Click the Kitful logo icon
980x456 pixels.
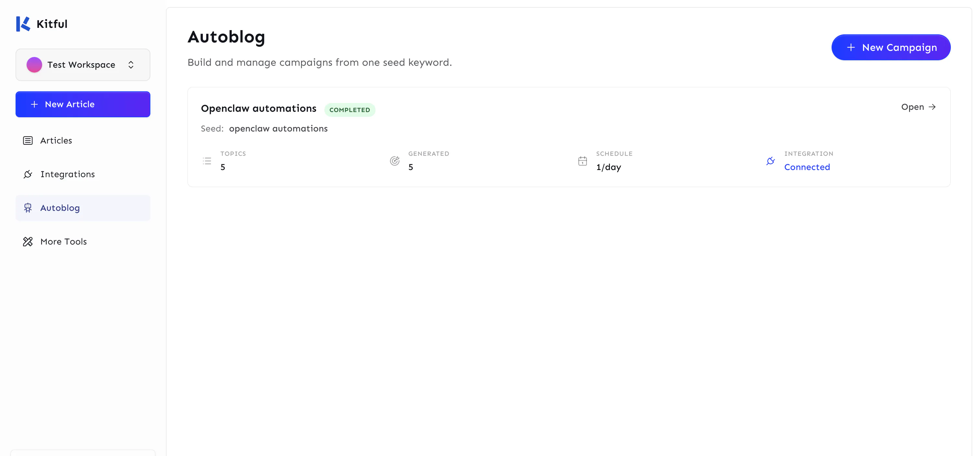(x=23, y=24)
